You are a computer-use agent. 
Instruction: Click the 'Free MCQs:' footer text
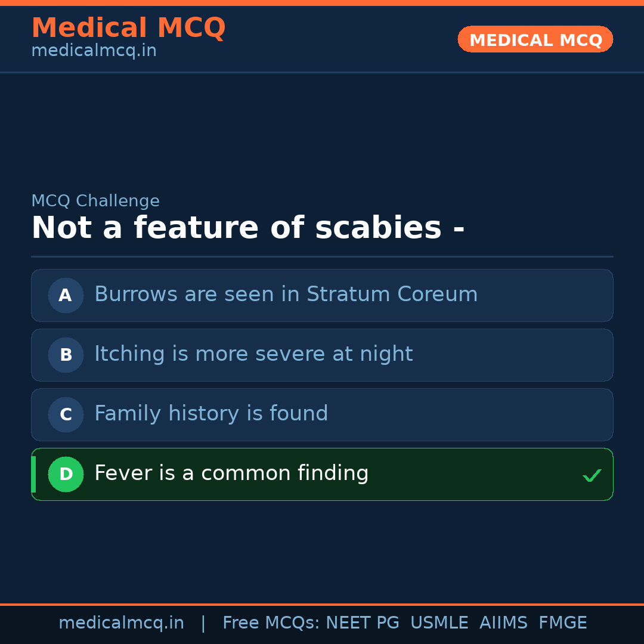(x=271, y=623)
